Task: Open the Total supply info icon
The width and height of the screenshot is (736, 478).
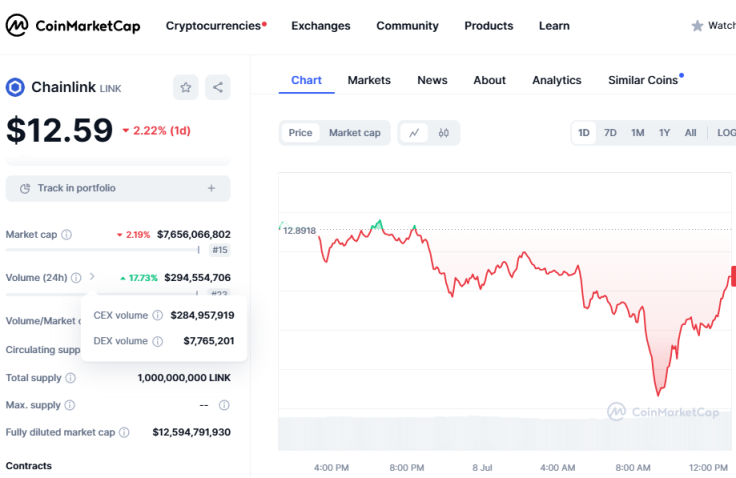Action: pos(70,378)
